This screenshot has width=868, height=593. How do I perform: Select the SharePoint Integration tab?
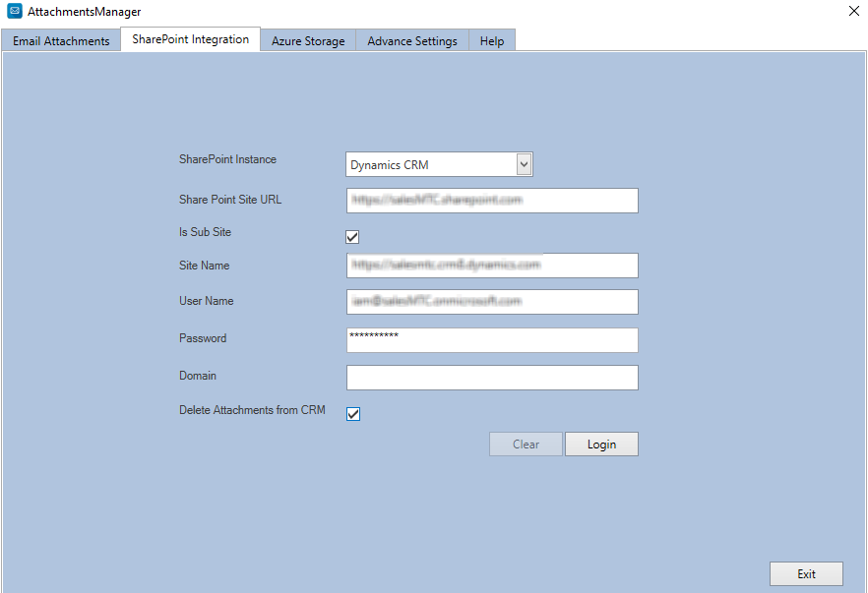coord(191,39)
